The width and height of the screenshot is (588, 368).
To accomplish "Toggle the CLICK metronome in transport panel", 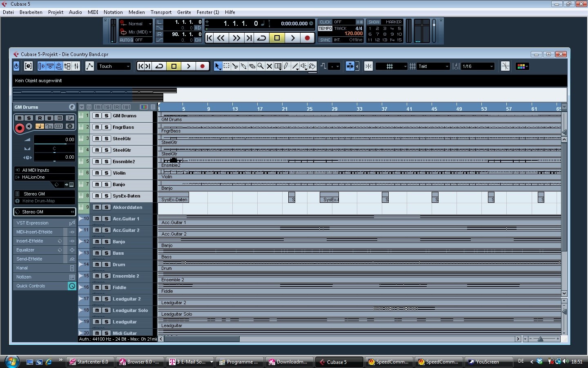I will coord(325,22).
